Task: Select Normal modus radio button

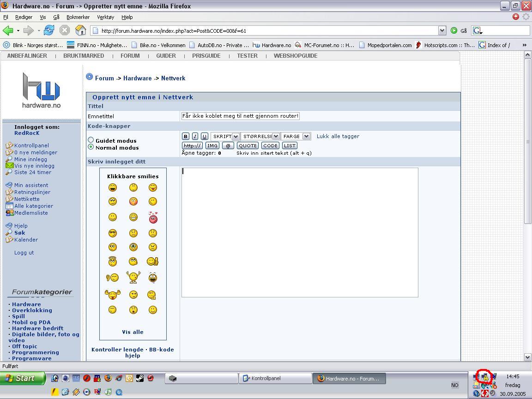Action: pos(91,147)
